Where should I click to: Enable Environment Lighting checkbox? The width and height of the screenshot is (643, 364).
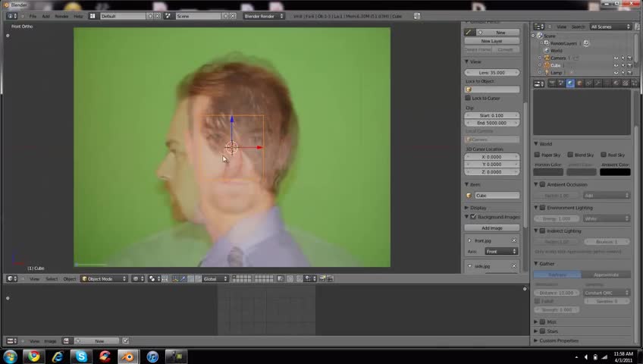(x=543, y=208)
